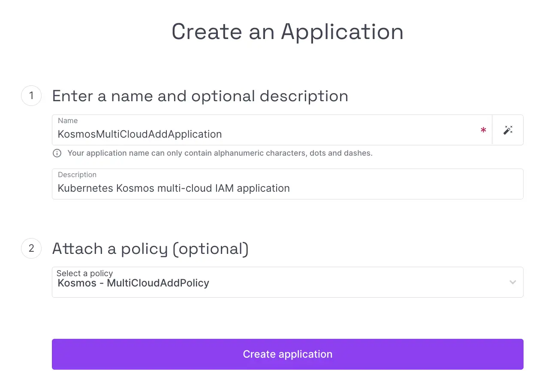This screenshot has height=392, width=551.
Task: Click the red required asterisk in Name field
Action: 483,130
